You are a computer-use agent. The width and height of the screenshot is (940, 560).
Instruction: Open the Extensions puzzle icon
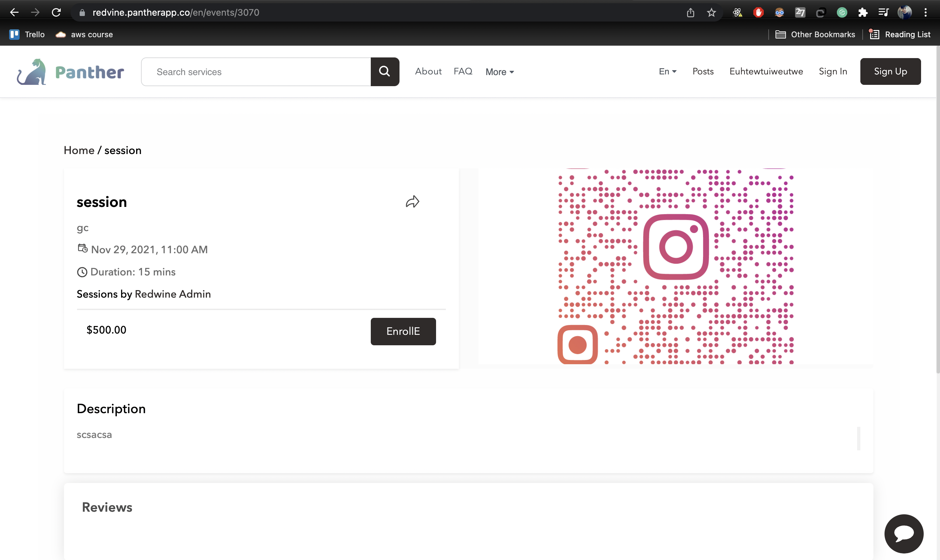click(x=863, y=12)
